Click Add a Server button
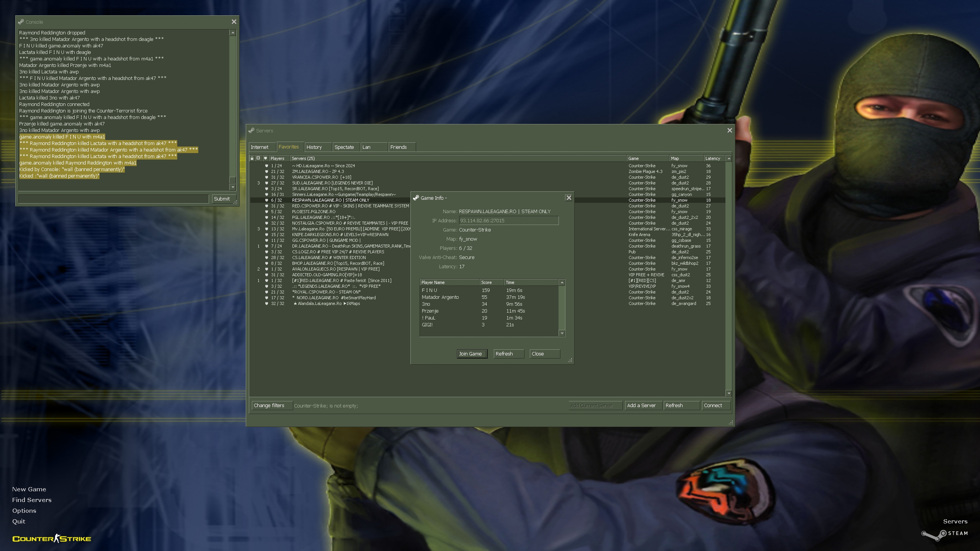This screenshot has height=551, width=980. pyautogui.click(x=642, y=405)
